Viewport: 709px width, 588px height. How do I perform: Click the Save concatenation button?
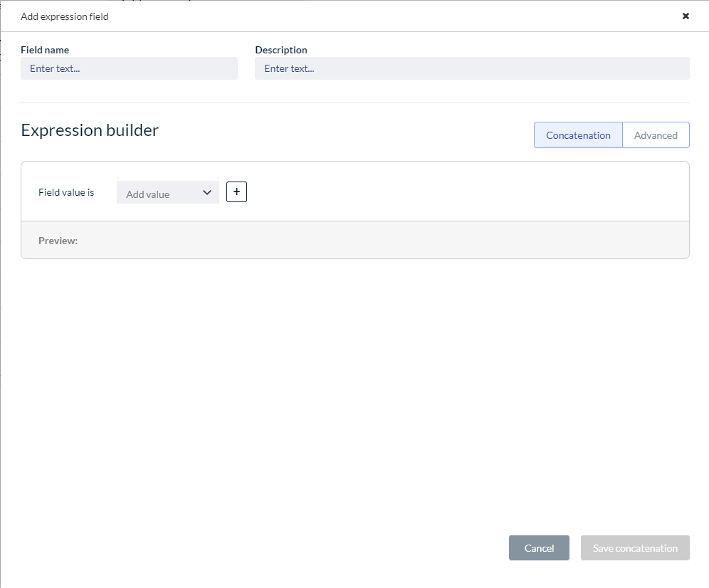pos(634,547)
